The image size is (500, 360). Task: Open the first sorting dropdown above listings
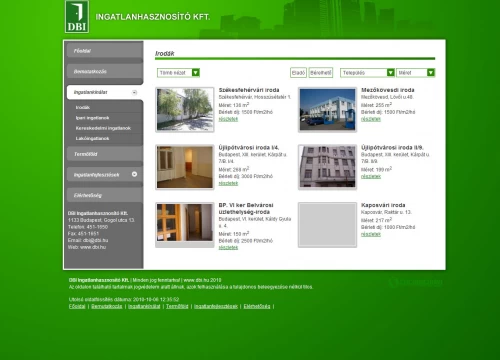(x=178, y=73)
